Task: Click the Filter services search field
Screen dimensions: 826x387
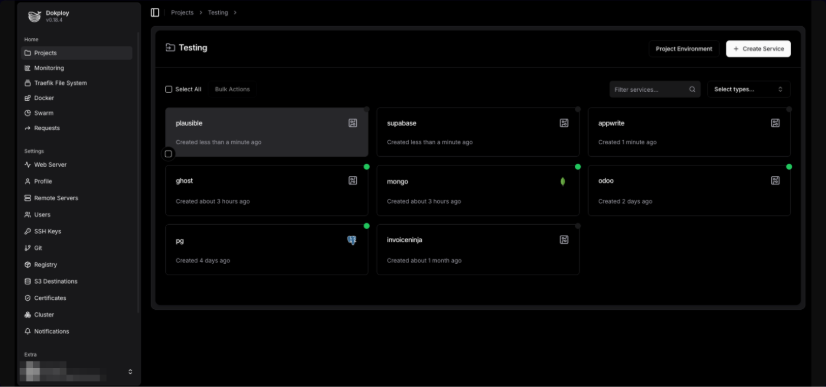Action: pos(655,90)
